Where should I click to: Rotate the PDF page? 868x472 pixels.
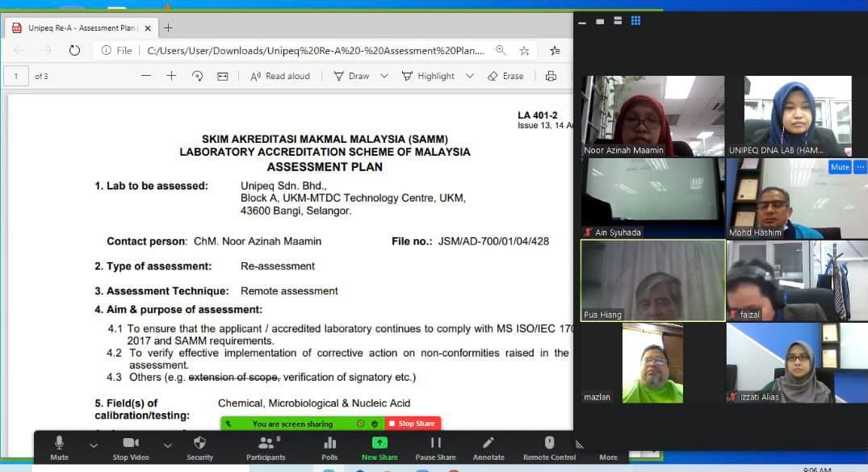(x=197, y=76)
